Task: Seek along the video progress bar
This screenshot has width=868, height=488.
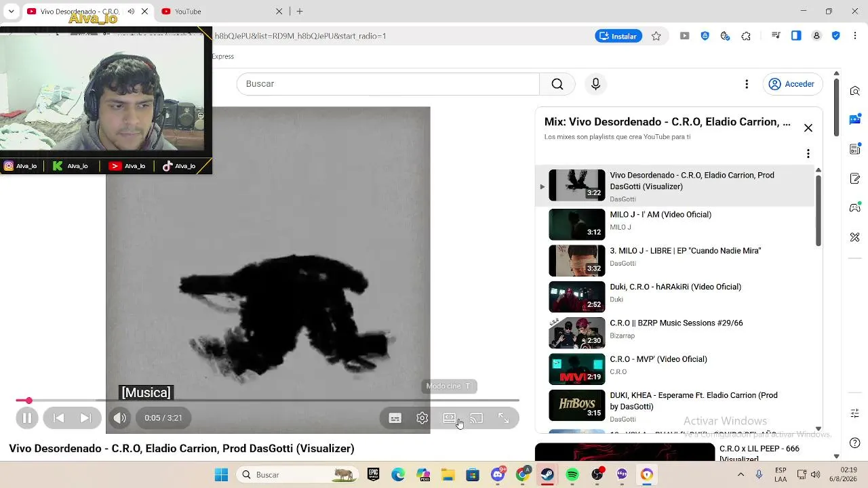Action: coord(268,401)
